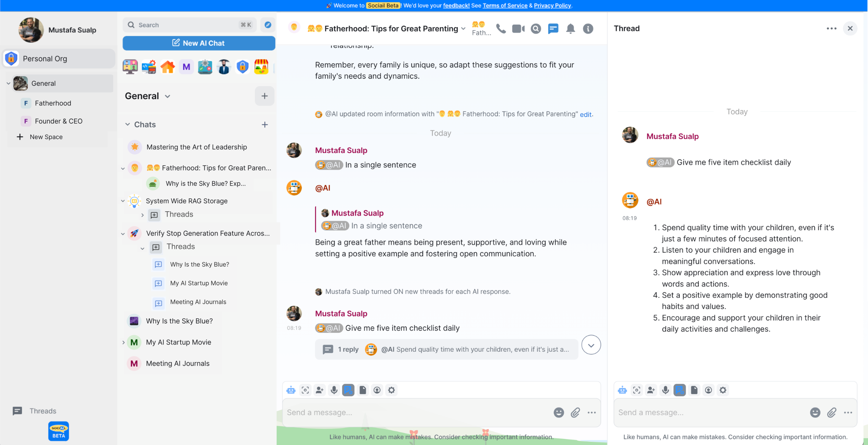Toggle new-thread-per-AI-response button in main composer
868x445 pixels.
pyautogui.click(x=348, y=390)
